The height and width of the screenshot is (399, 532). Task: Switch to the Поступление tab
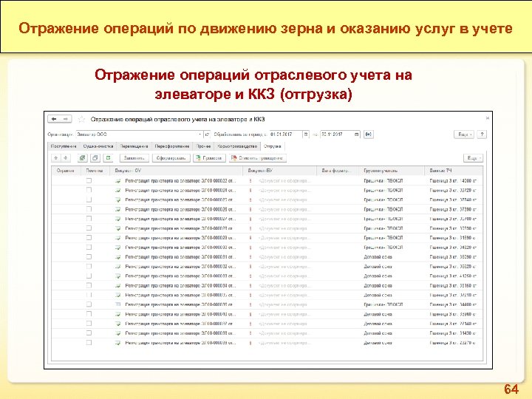[64, 146]
